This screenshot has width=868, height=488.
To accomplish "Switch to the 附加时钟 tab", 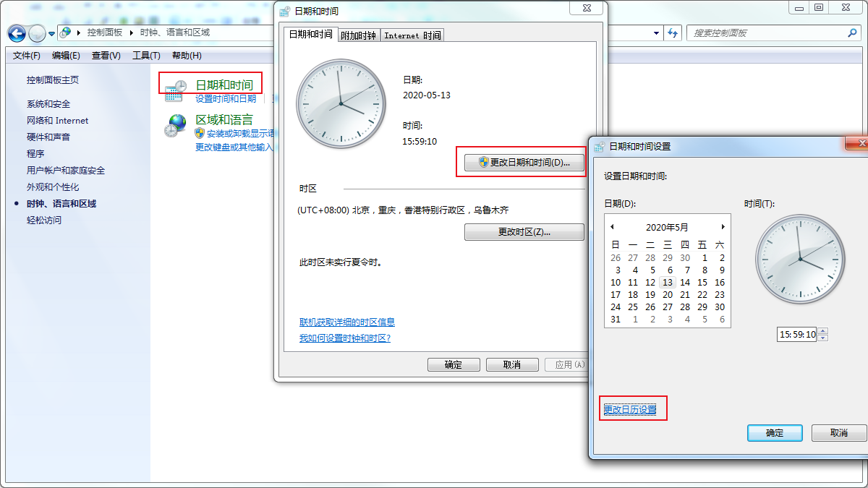I will point(358,35).
